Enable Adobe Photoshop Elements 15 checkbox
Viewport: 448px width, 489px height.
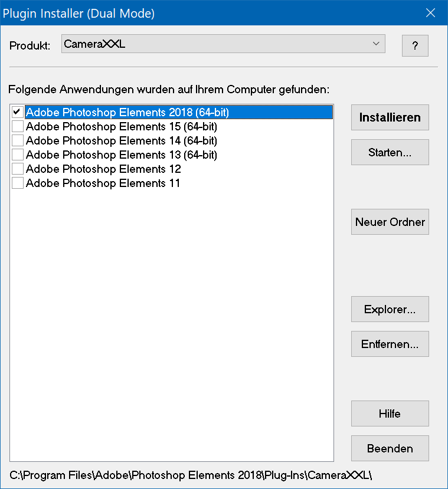point(18,126)
